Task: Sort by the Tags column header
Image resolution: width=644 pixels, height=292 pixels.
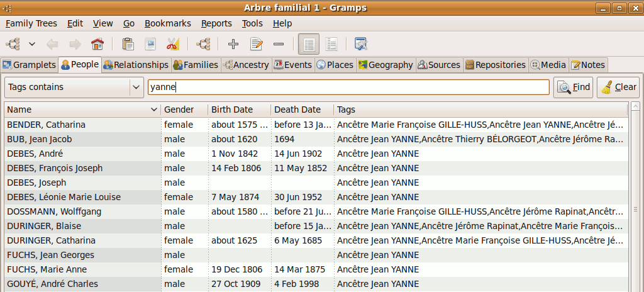Action: 480,109
